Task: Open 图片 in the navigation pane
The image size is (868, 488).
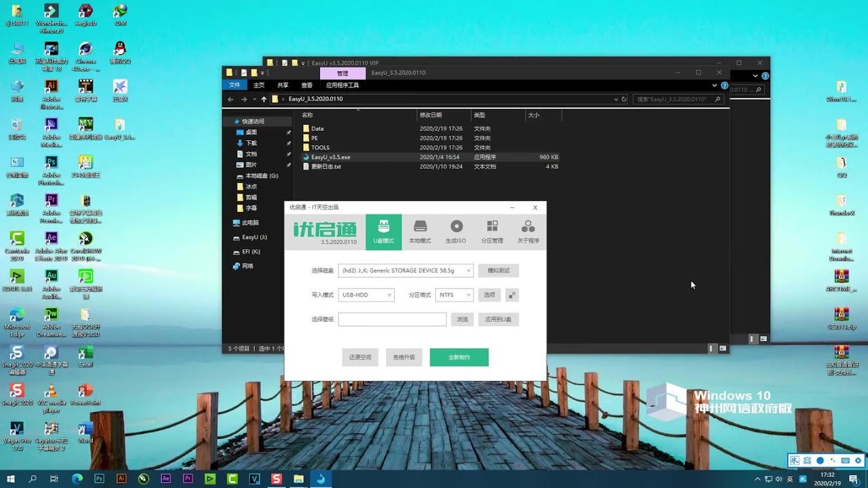Action: click(251, 165)
